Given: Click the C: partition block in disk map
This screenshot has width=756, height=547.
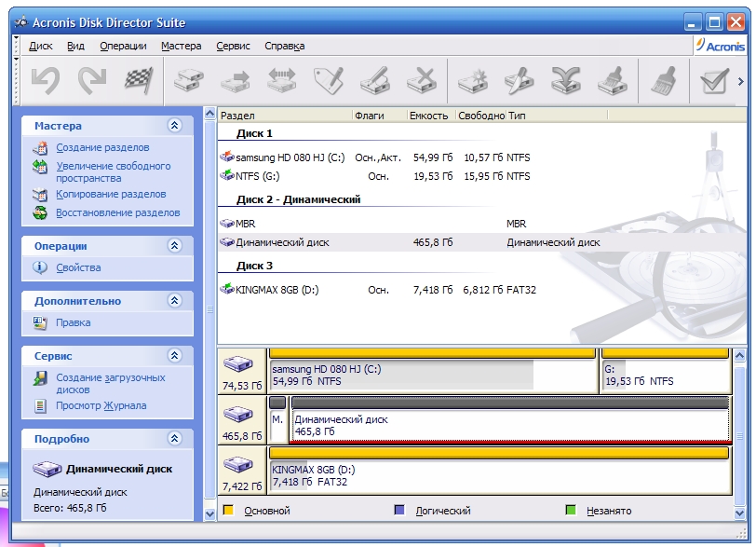Looking at the screenshot, I should coord(433,371).
